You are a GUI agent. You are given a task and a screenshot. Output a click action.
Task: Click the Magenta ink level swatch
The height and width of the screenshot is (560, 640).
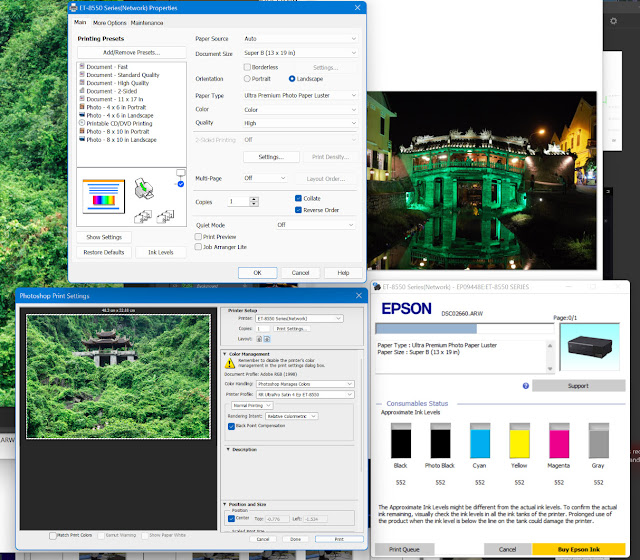[559, 440]
